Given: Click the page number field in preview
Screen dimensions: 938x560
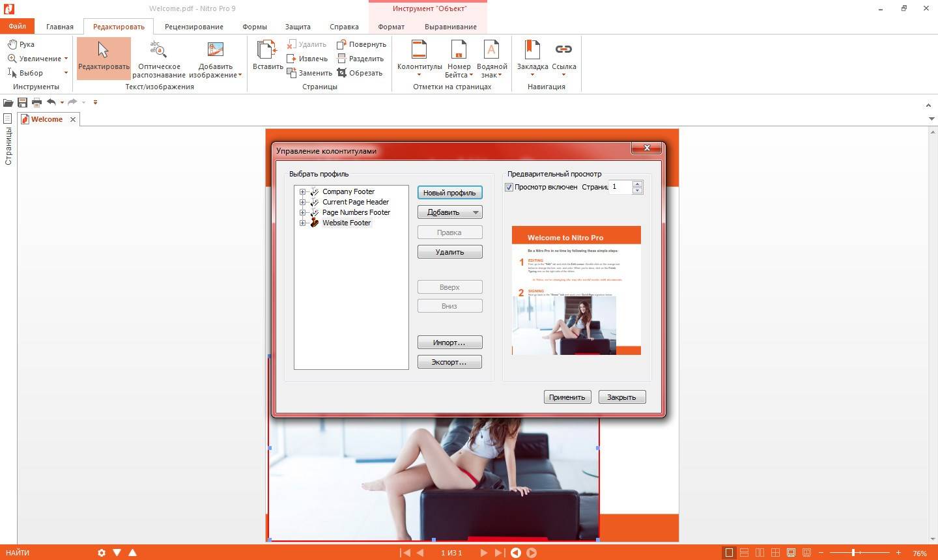Looking at the screenshot, I should coord(620,187).
